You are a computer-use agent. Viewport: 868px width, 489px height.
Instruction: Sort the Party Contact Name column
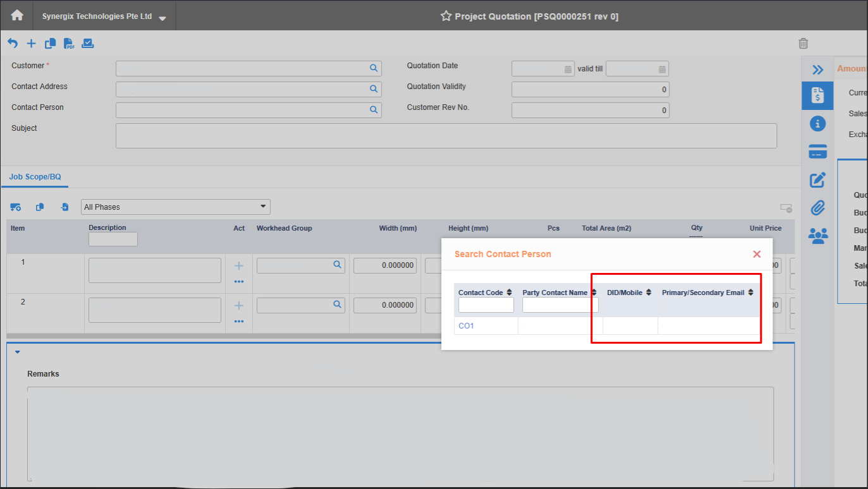pos(593,292)
